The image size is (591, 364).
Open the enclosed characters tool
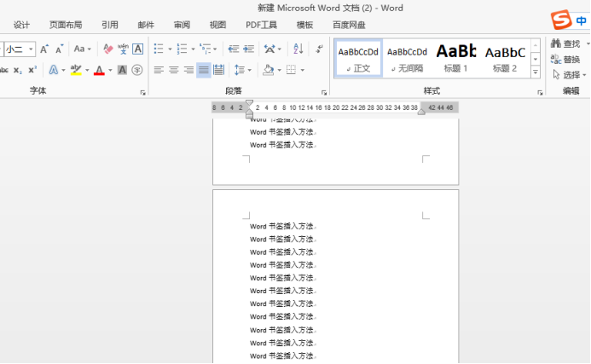[137, 70]
